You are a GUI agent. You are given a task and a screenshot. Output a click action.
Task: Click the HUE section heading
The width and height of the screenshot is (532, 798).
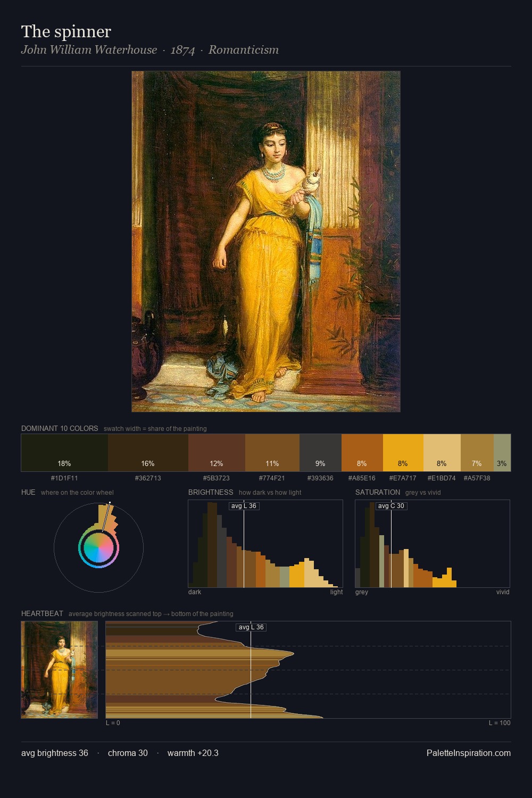[x=28, y=492]
